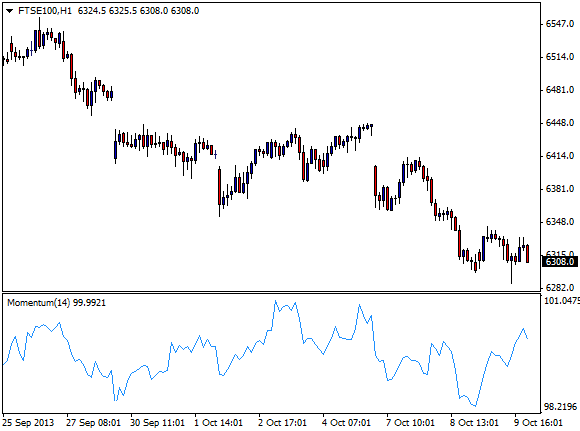
Task: Click the momentum scale value 98.2196
Action: [x=561, y=407]
